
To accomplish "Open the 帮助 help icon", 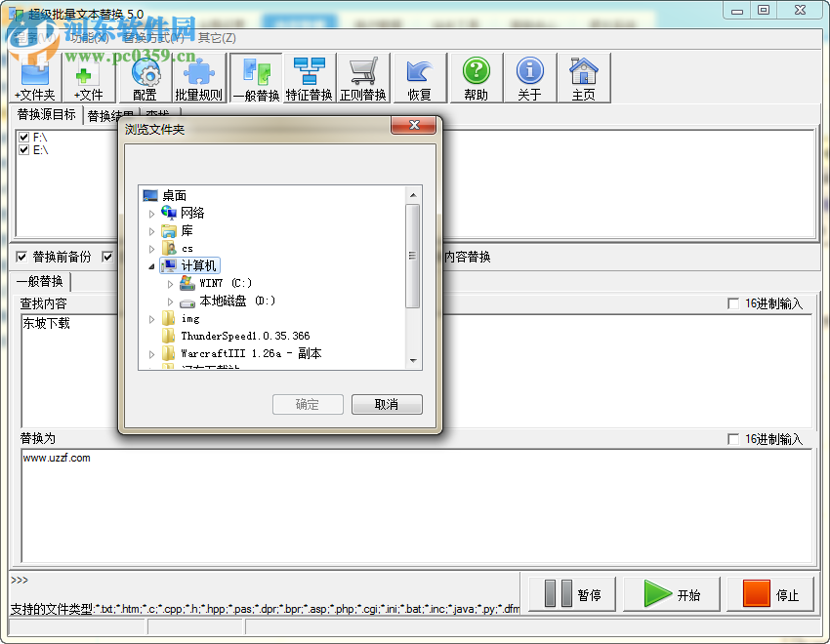I will [x=477, y=78].
